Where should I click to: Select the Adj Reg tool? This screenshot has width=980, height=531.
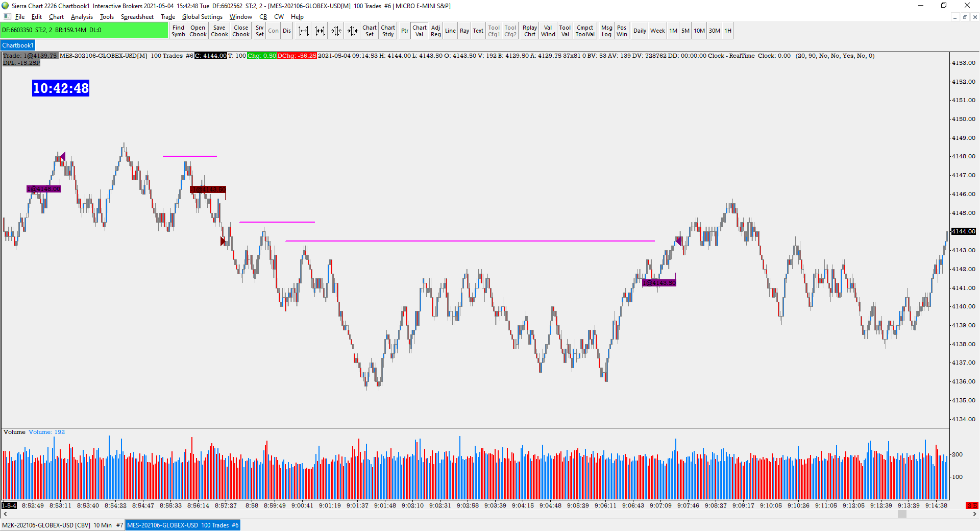(x=436, y=31)
